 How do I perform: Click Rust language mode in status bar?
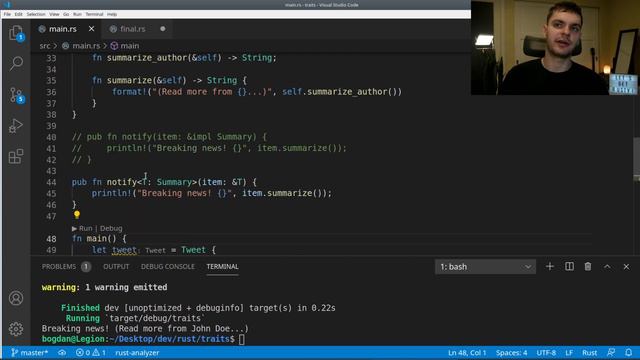(589, 353)
